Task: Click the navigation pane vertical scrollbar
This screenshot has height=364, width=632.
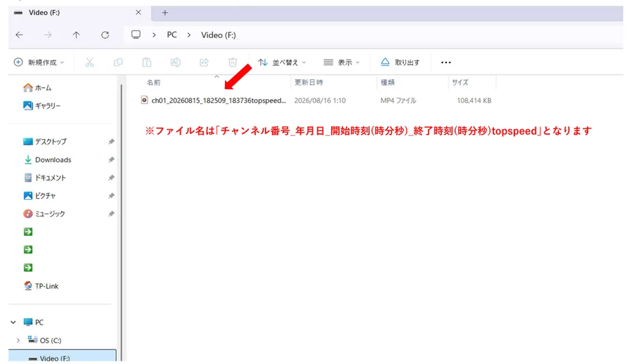Action: tap(122, 222)
